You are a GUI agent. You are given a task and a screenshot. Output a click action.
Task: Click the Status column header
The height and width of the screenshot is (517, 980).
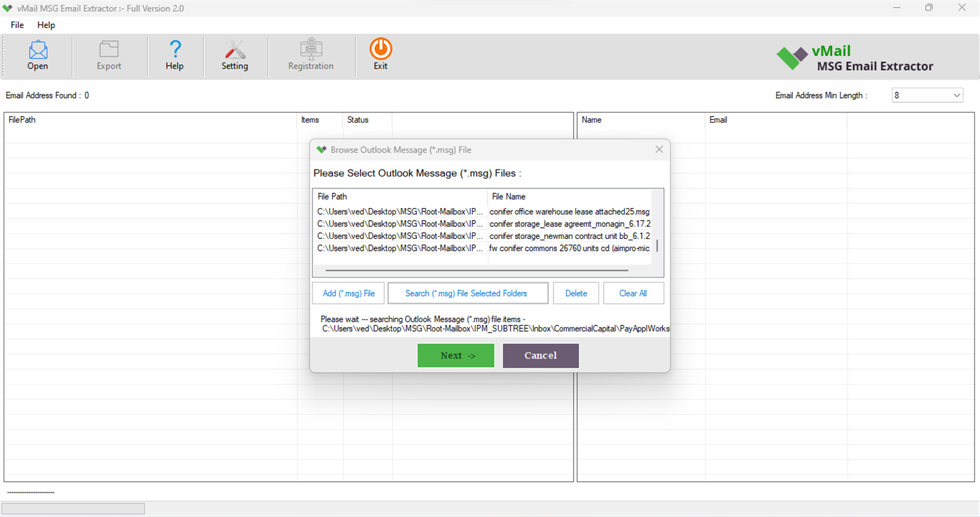[368, 120]
